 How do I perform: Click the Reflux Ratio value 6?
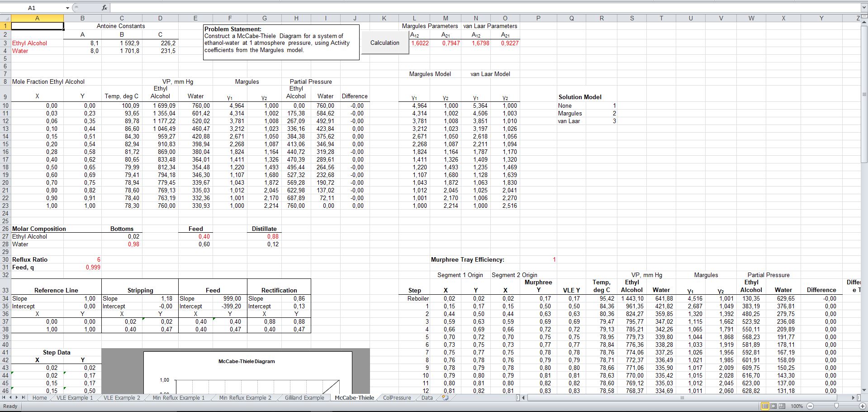coord(99,259)
